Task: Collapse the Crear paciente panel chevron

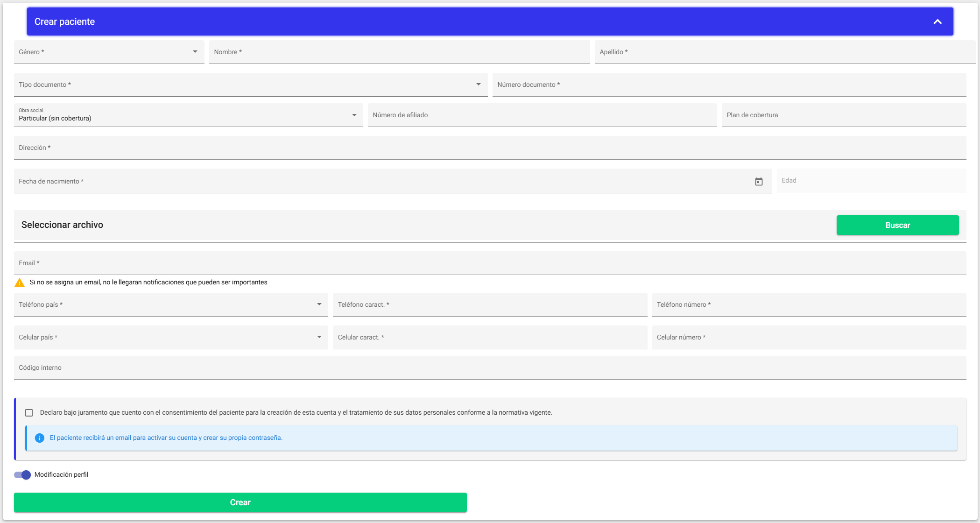Action: [938, 21]
